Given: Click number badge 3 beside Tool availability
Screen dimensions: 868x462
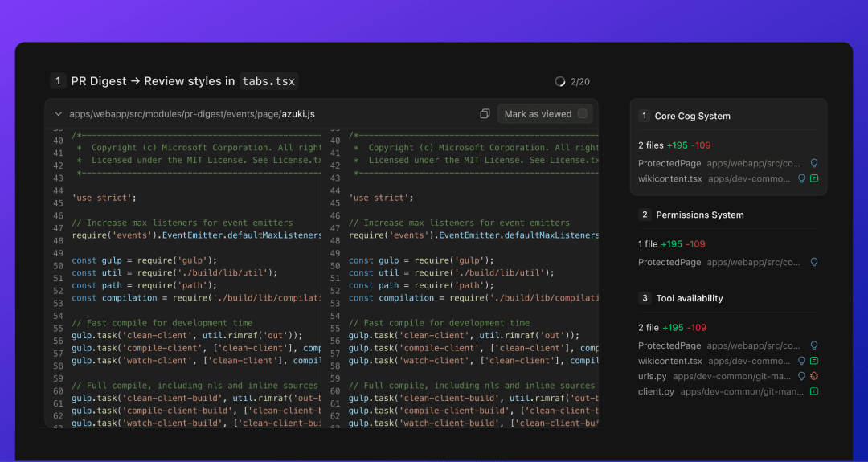Looking at the screenshot, I should (x=645, y=298).
